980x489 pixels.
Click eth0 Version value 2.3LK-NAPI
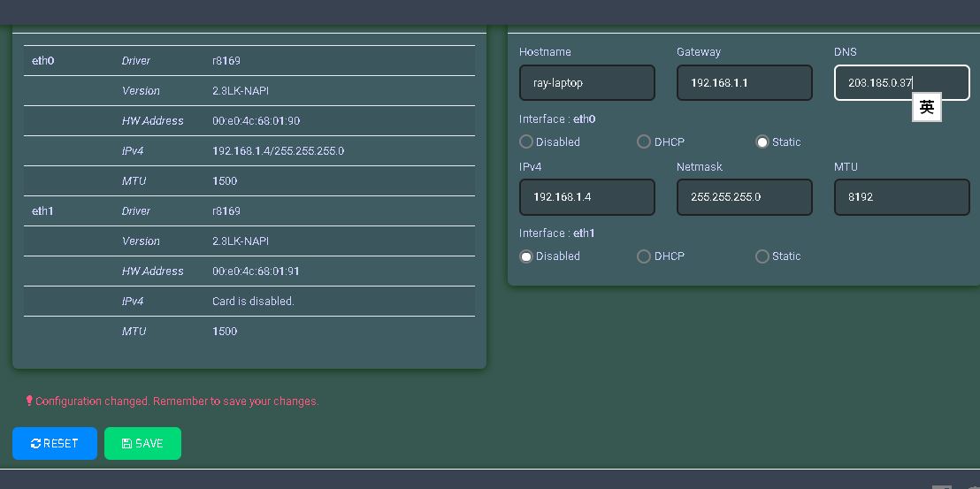coord(241,90)
